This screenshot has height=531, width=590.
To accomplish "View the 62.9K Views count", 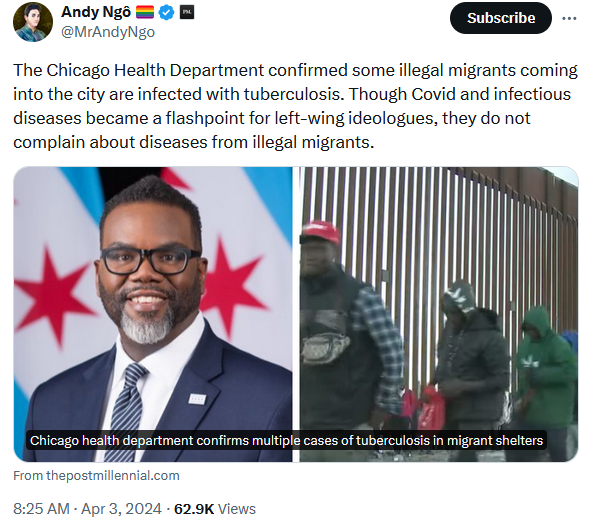I will pyautogui.click(x=215, y=509).
